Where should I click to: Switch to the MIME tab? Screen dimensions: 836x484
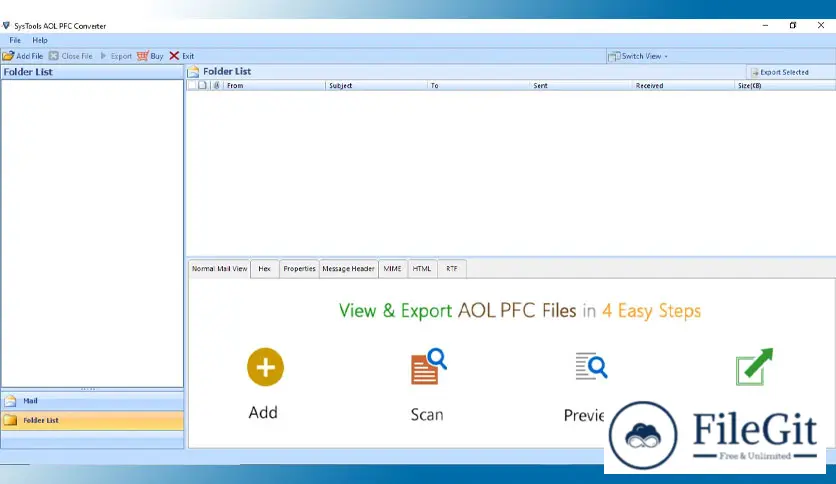click(392, 269)
